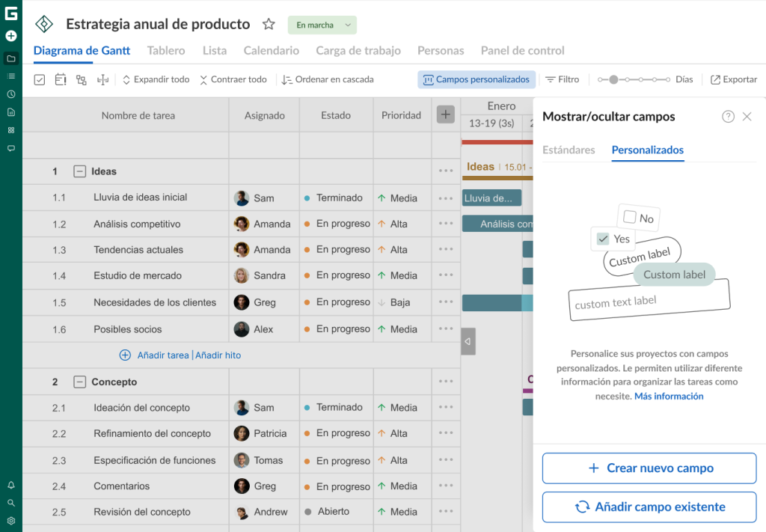This screenshot has height=532, width=766.
Task: Open notifications bell in the sidebar
Action: (x=10, y=485)
